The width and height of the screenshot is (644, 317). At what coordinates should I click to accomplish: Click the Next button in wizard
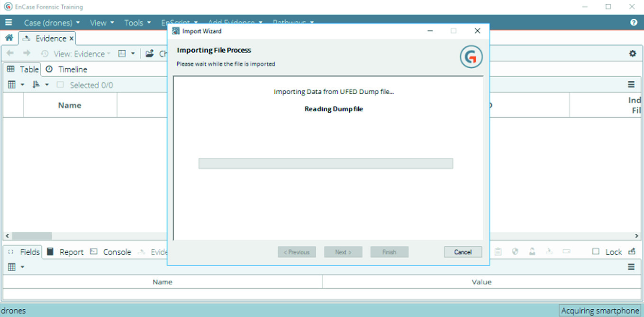tap(343, 252)
